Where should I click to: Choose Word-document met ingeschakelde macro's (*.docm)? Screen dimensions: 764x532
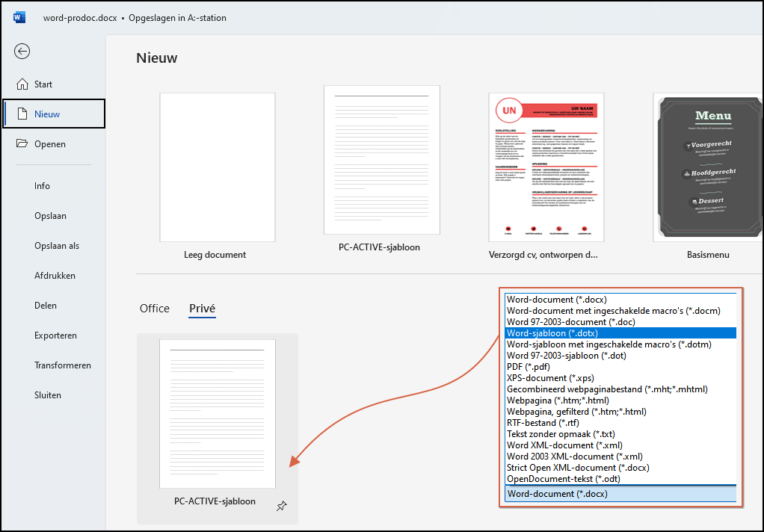click(x=620, y=311)
